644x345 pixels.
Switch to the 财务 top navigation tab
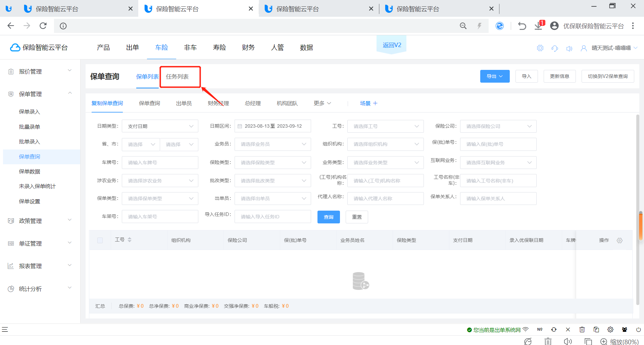(248, 47)
